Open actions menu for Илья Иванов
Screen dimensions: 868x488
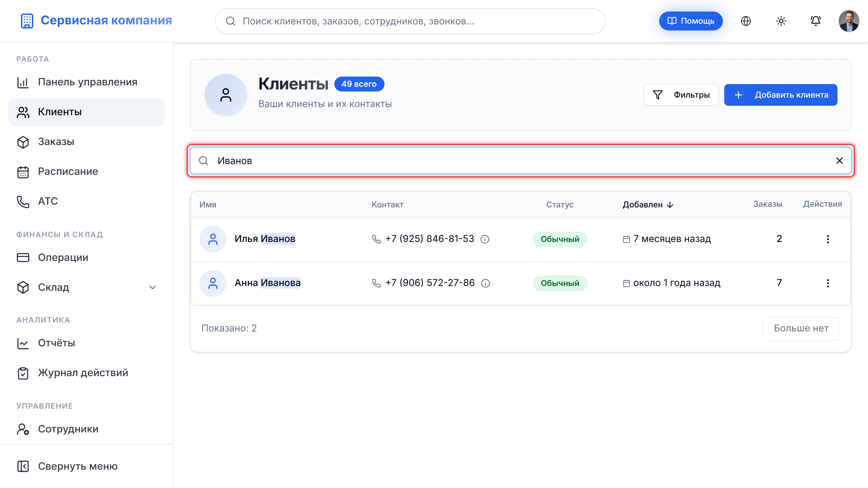click(x=828, y=239)
